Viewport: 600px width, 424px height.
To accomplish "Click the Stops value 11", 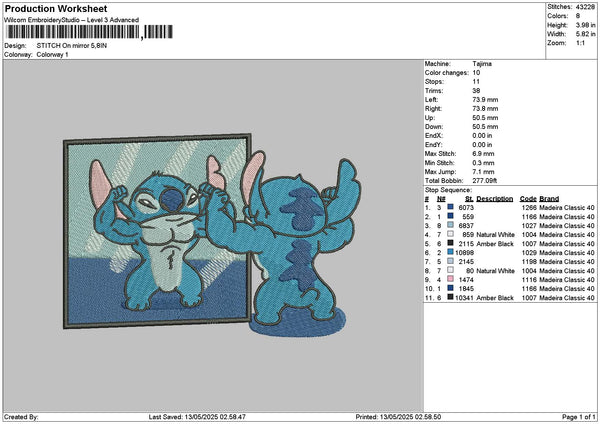I will pyautogui.click(x=476, y=82).
